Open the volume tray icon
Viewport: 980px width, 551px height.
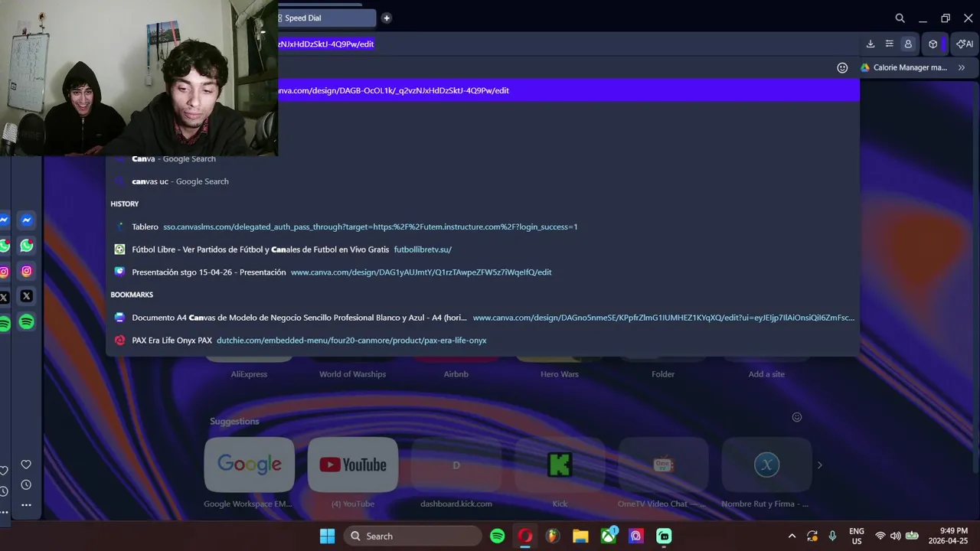coord(896,536)
